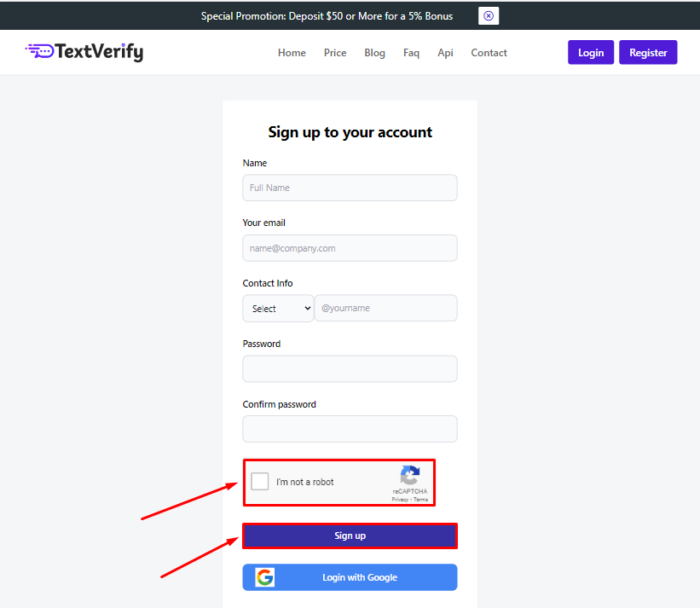
Task: Go to the Price page
Action: click(x=335, y=53)
